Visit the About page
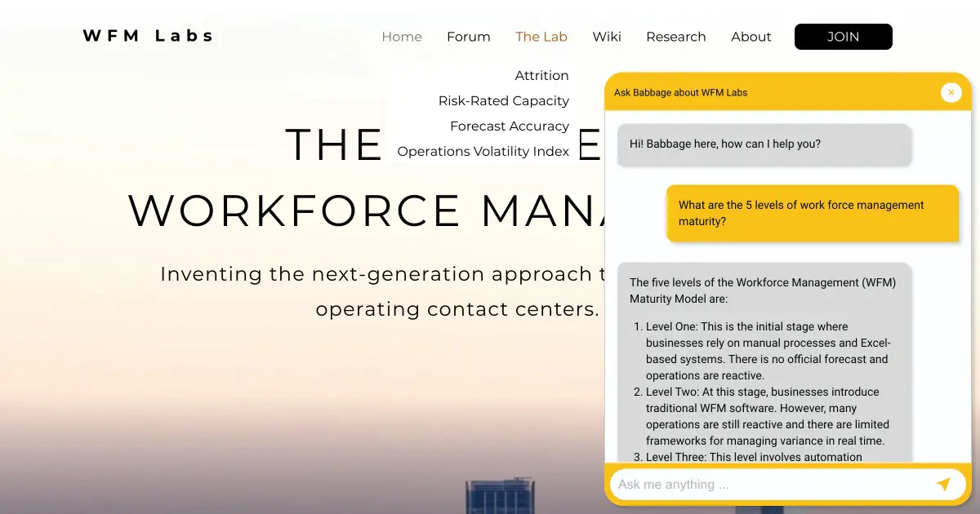Screen dimensions: 980x514 tap(751, 37)
